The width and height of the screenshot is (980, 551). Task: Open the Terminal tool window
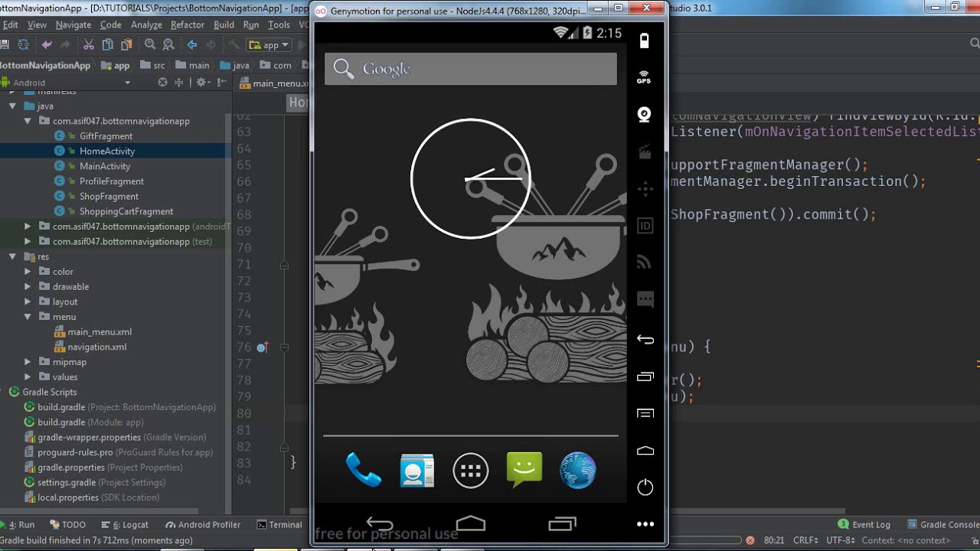tap(279, 525)
